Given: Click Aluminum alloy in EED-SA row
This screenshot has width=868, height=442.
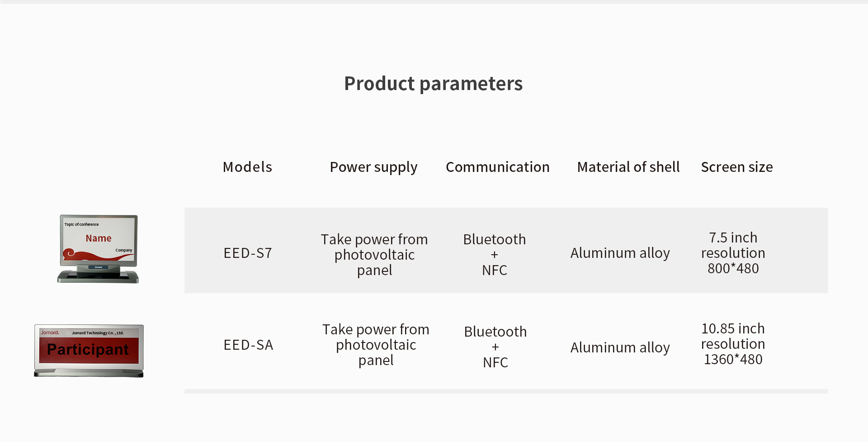Looking at the screenshot, I should point(620,347).
